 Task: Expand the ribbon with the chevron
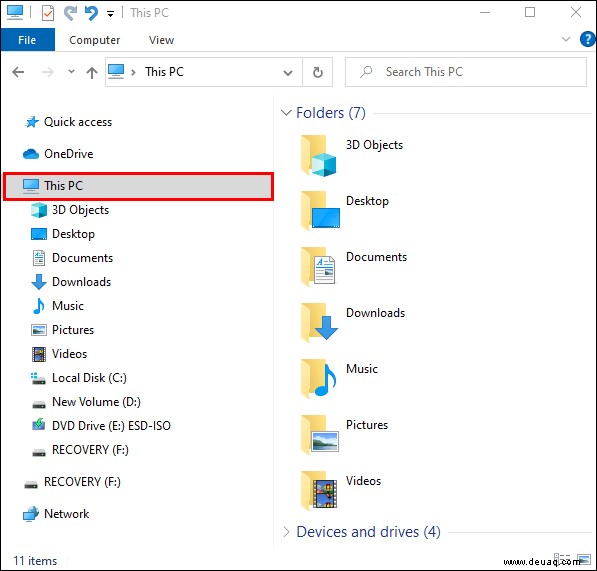tap(566, 39)
